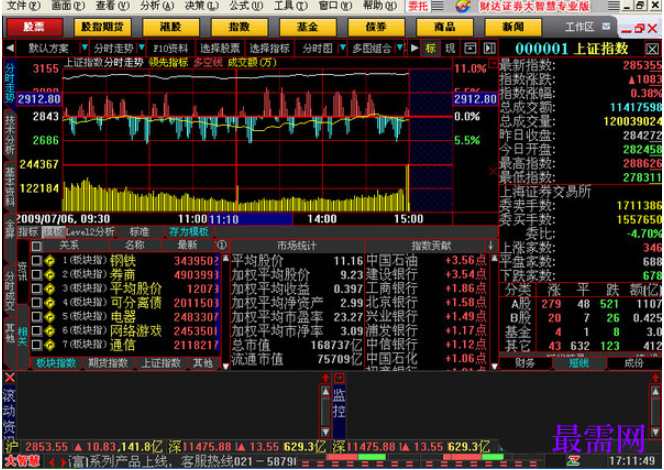The image size is (664, 470).
Task: Expand the 分时走势 dropdown arrow
Action: (141, 48)
